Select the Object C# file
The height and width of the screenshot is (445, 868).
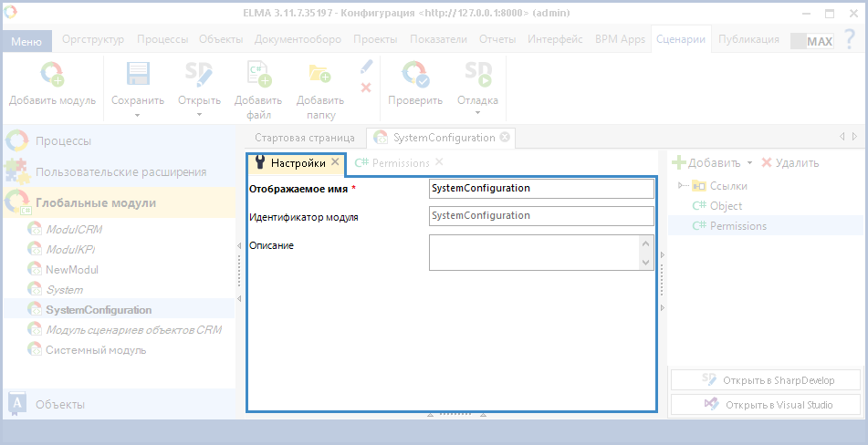[717, 206]
